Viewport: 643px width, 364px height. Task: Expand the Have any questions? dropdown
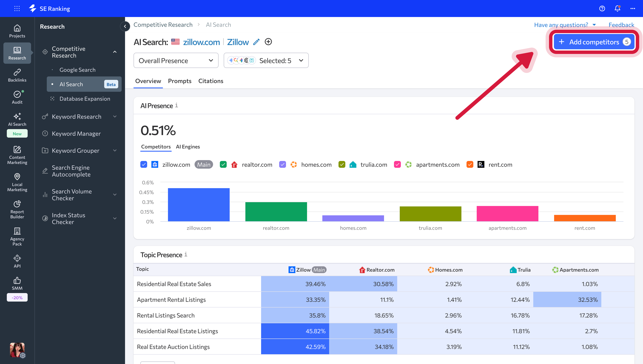coord(565,25)
